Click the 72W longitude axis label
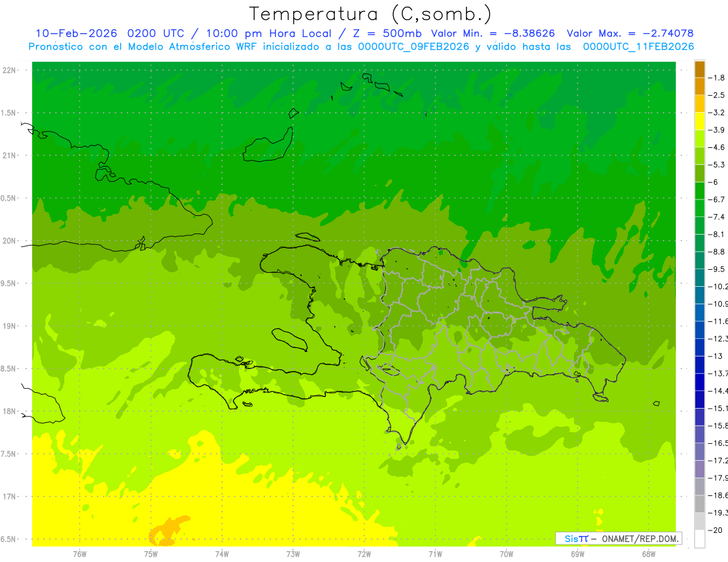728x562 pixels. 364,554
